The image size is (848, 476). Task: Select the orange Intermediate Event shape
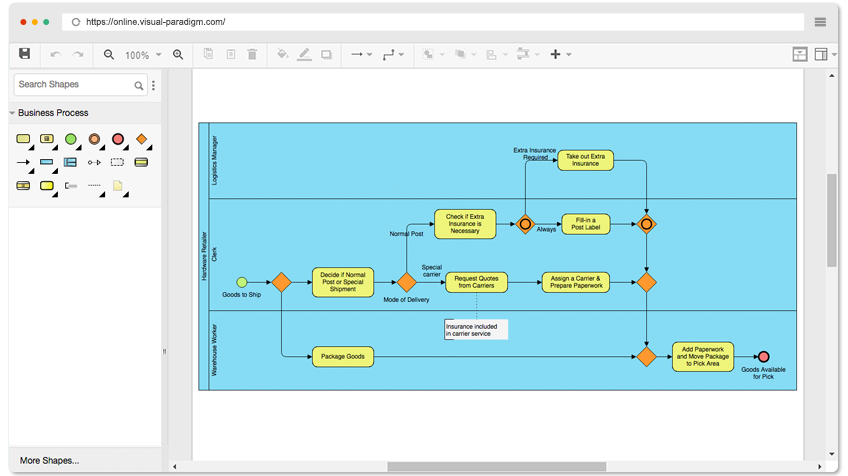[x=94, y=139]
